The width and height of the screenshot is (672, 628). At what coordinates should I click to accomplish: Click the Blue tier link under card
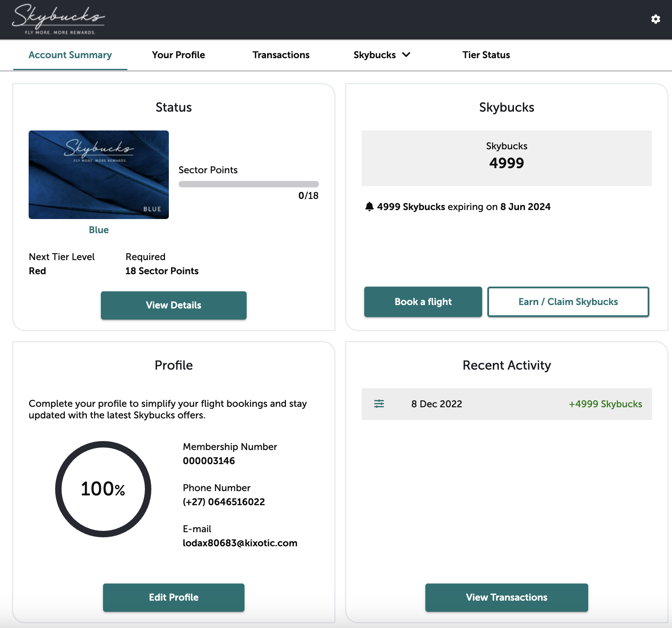[x=99, y=230]
